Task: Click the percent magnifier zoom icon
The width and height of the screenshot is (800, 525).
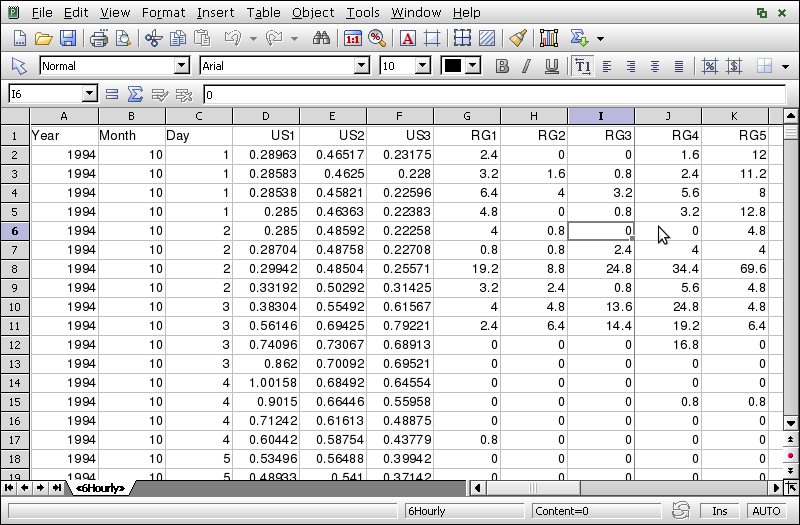Action: click(x=377, y=38)
